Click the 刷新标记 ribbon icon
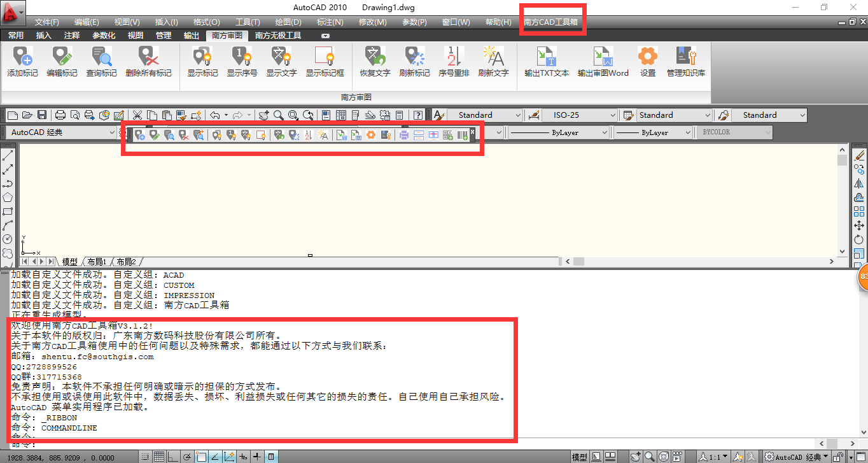 414,61
